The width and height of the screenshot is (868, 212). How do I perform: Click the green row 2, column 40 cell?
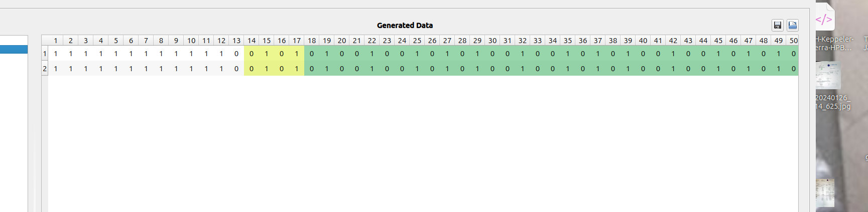[x=643, y=69]
